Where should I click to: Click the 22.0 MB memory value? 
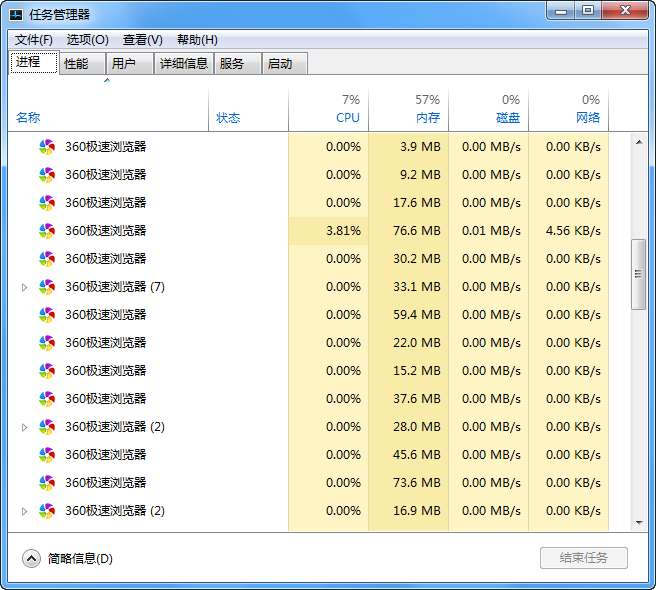point(417,343)
